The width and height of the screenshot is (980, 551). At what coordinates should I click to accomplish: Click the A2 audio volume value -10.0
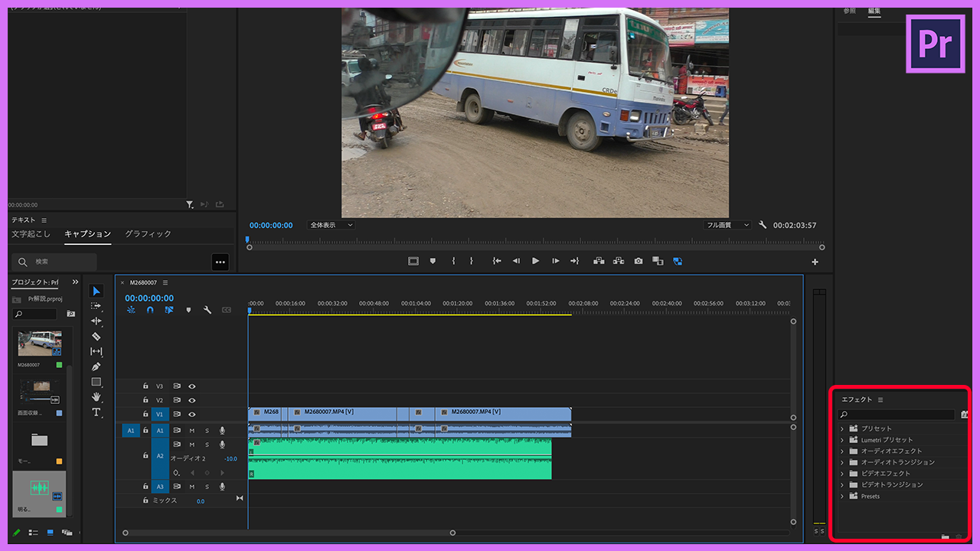(x=230, y=458)
